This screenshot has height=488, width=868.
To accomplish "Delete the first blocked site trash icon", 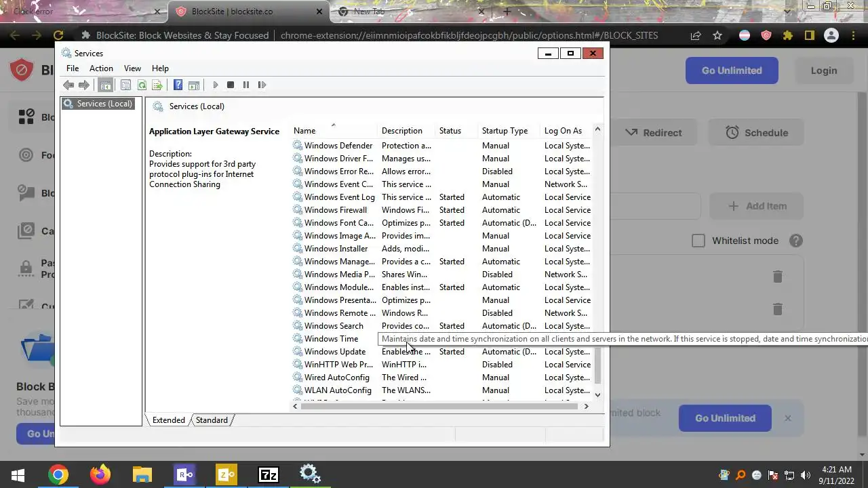I will (778, 277).
